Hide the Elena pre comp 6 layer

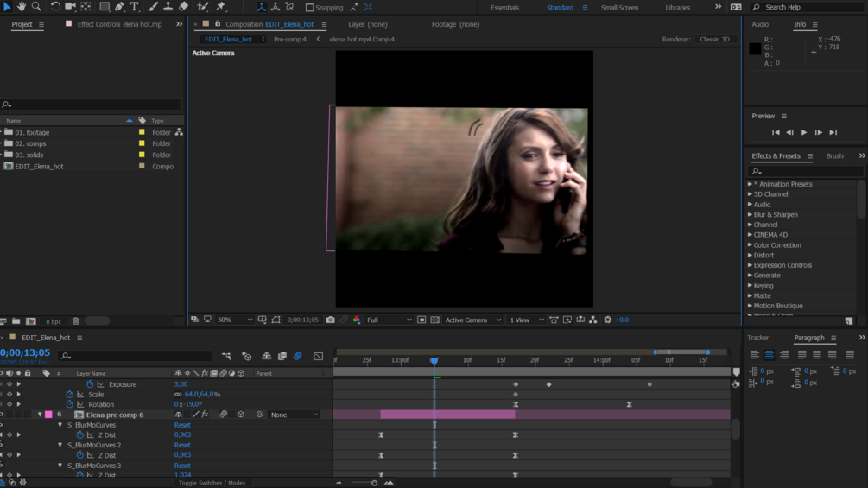[x=3, y=415]
